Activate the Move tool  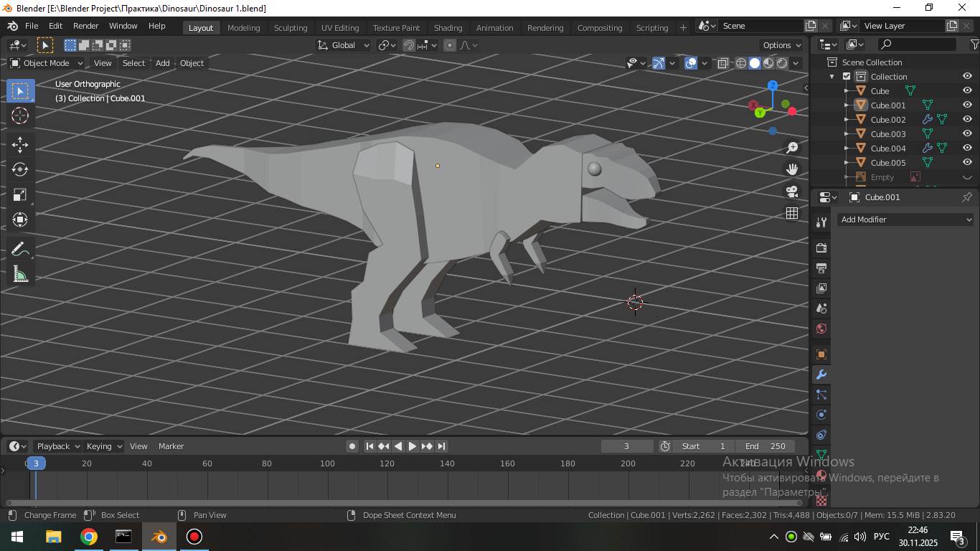click(20, 144)
